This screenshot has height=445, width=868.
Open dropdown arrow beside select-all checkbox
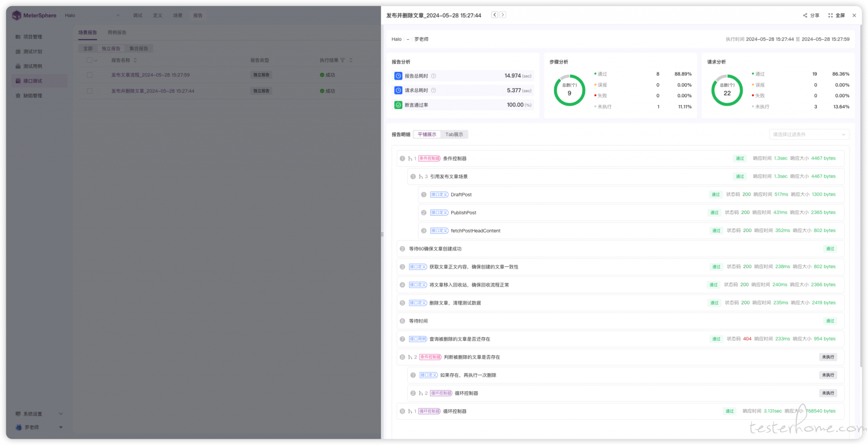pyautogui.click(x=95, y=61)
